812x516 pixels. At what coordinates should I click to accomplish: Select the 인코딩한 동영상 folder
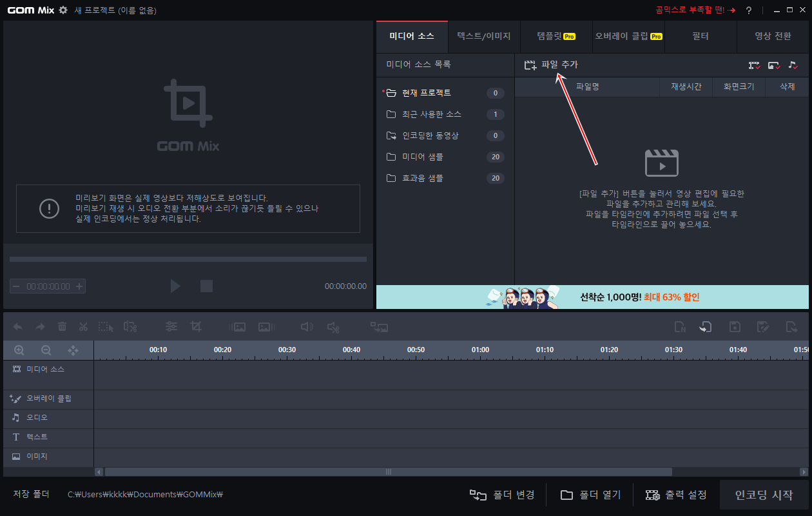tap(445, 135)
